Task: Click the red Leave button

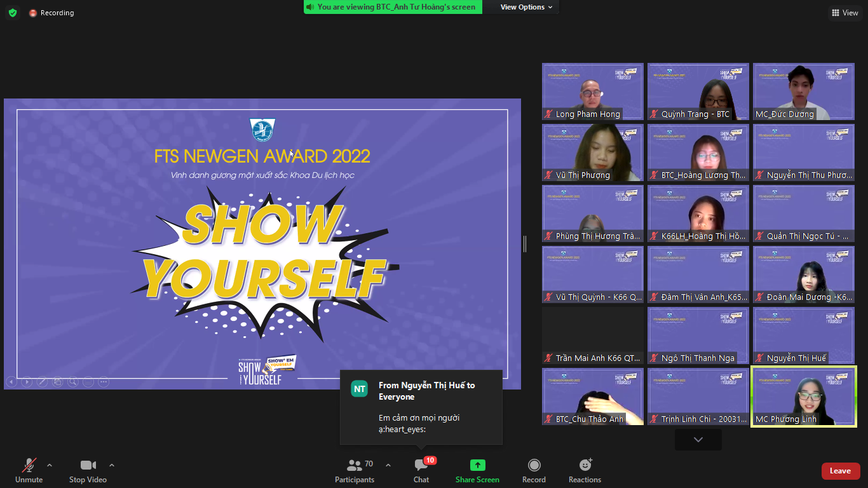Action: pos(840,471)
